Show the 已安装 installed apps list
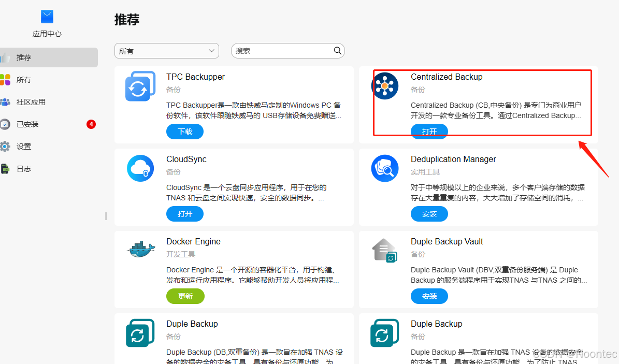619x364 pixels. point(49,124)
